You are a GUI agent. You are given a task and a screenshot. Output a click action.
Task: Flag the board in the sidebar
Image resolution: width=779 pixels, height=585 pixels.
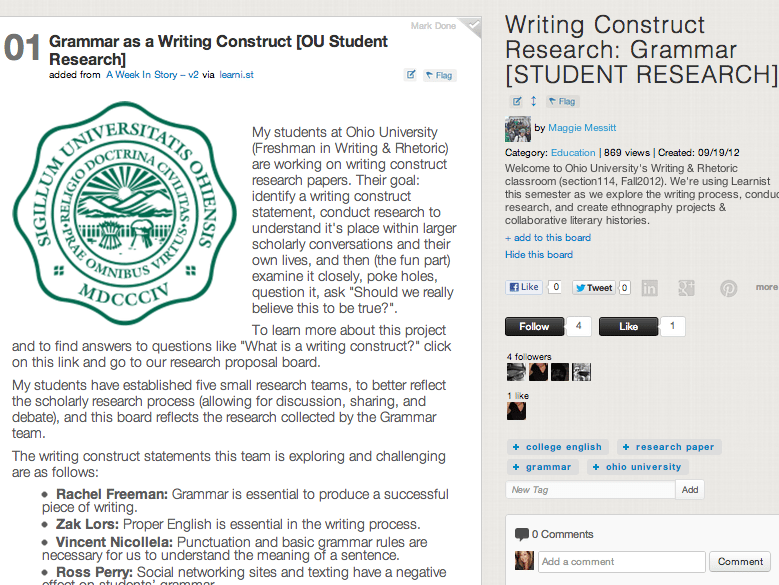tap(562, 101)
